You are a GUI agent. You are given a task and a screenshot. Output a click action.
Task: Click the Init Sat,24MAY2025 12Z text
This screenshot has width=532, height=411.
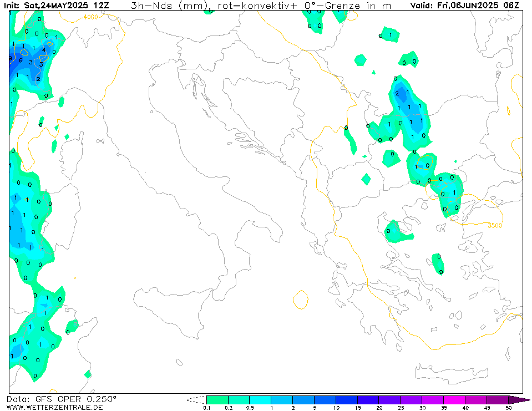click(x=57, y=6)
